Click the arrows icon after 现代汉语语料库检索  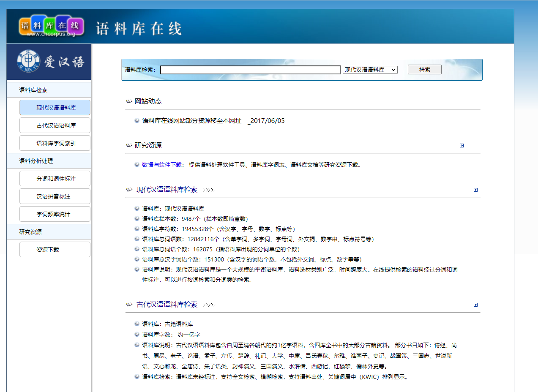(208, 190)
